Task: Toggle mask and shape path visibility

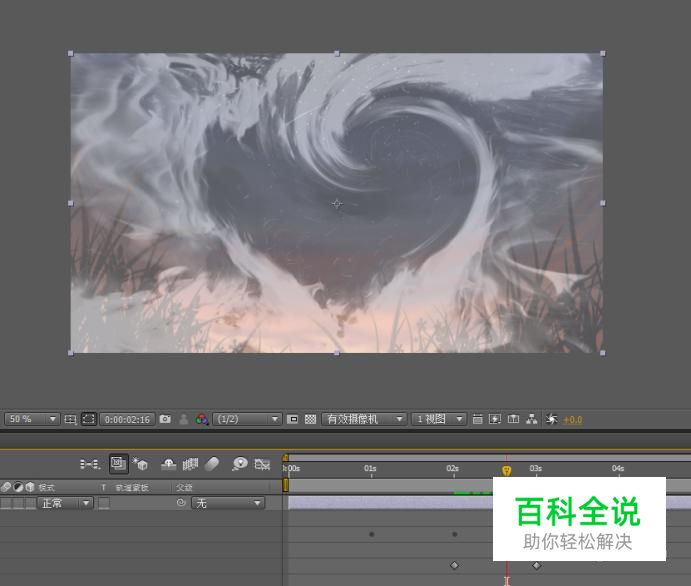Action: coord(89,419)
